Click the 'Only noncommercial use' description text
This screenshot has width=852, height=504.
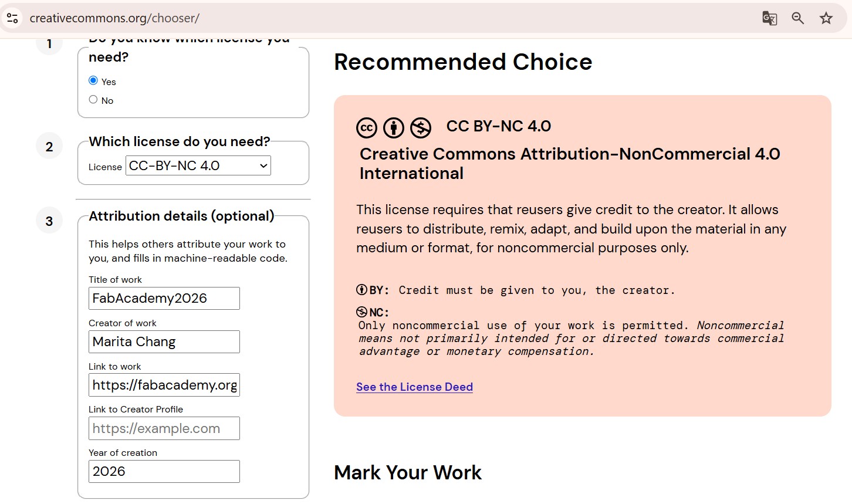tap(571, 339)
